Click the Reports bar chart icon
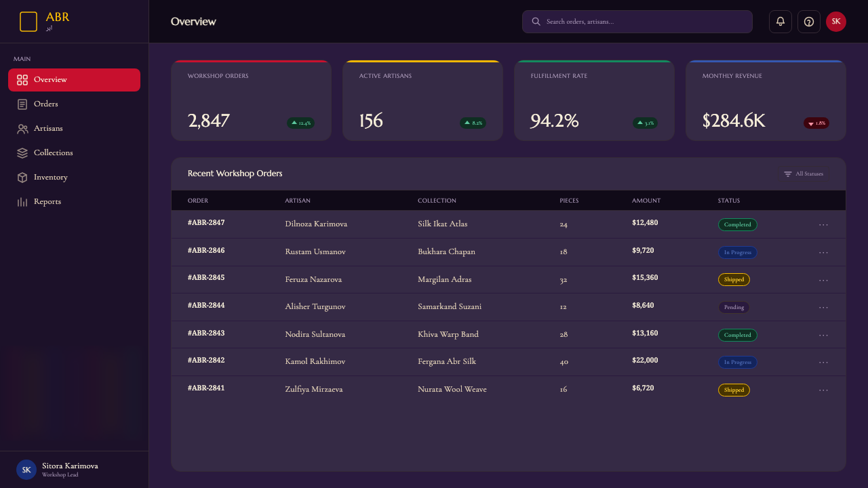This screenshot has height=488, width=868. pyautogui.click(x=22, y=202)
